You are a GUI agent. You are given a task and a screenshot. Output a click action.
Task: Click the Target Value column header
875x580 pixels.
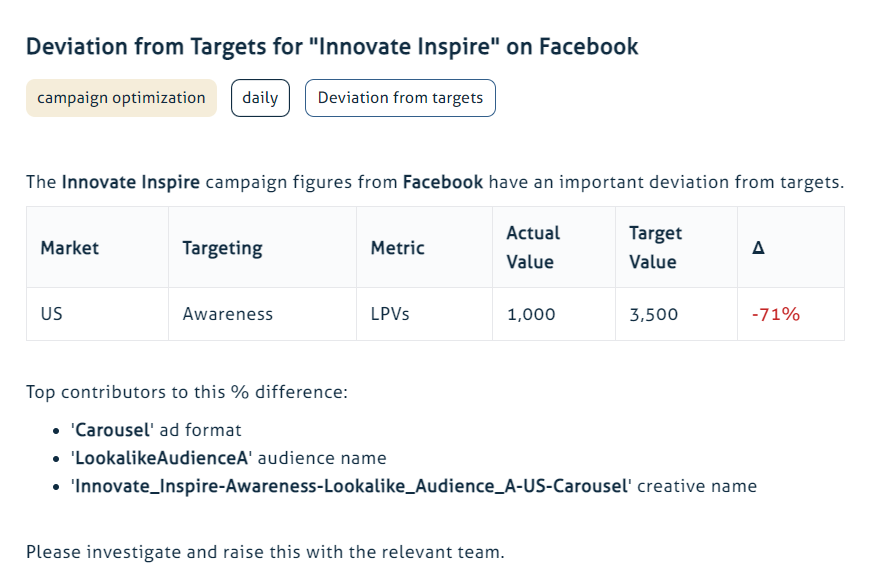point(655,248)
